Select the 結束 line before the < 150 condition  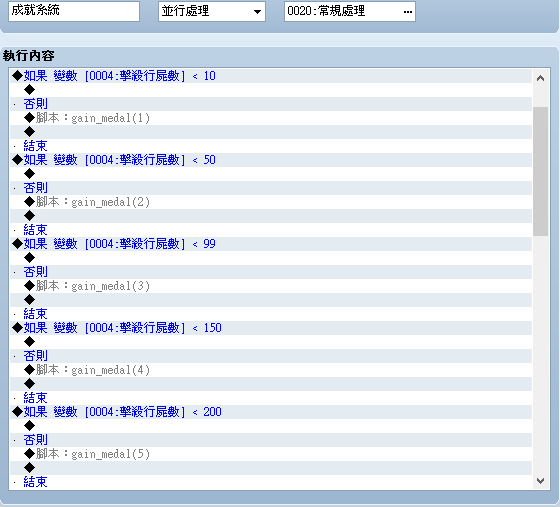[x=271, y=314]
